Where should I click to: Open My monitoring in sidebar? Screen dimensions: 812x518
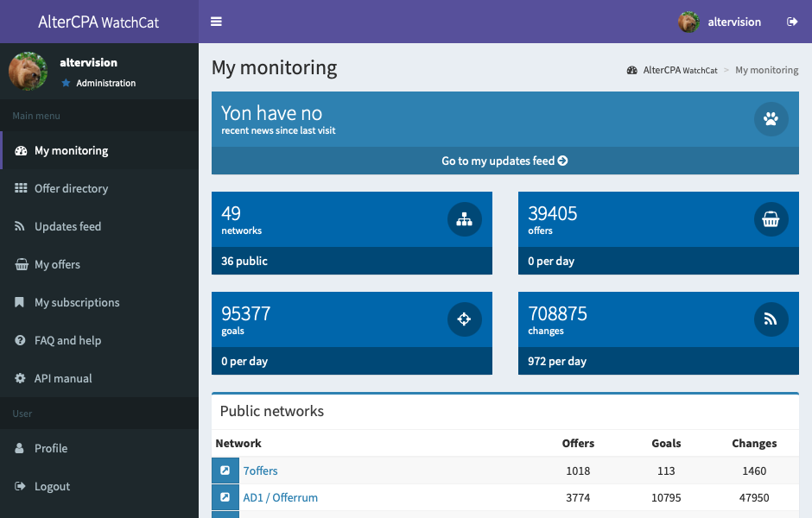(x=99, y=150)
